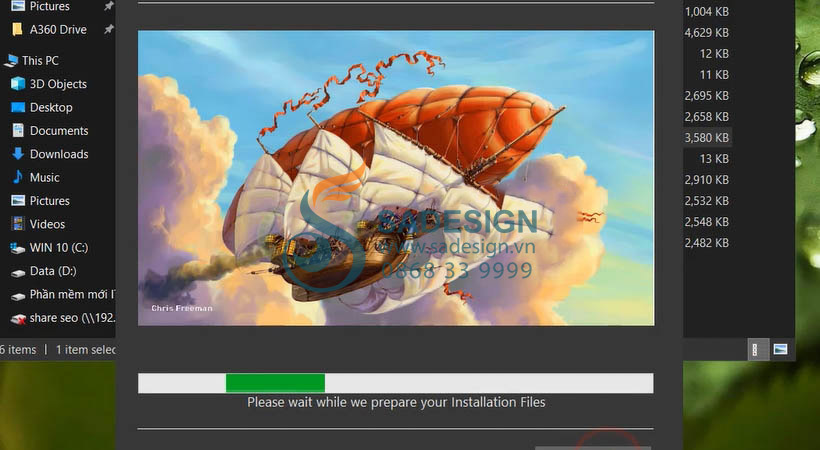Go to the Downloads arrow icon
Screen dimensions: 820x450
18,154
